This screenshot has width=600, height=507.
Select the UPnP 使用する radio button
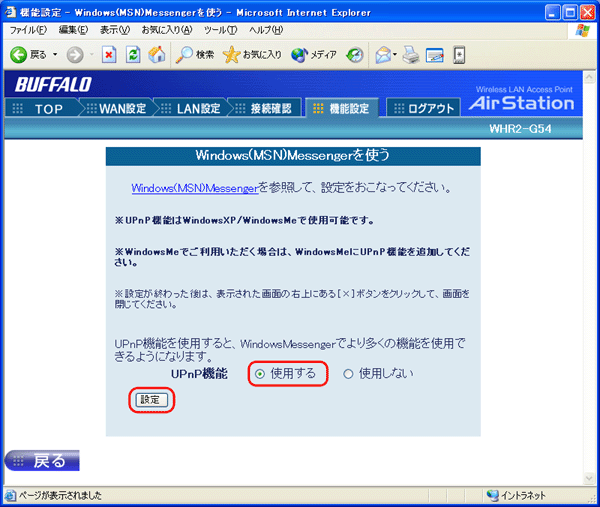click(260, 374)
